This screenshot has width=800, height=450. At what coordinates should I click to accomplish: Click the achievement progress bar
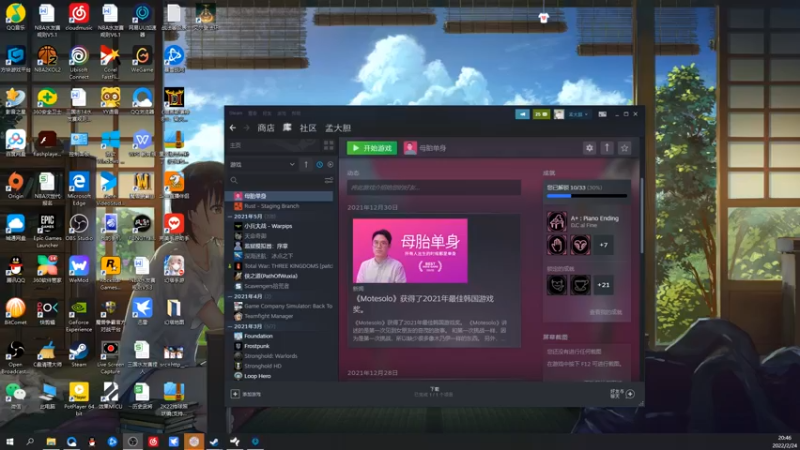(x=587, y=195)
